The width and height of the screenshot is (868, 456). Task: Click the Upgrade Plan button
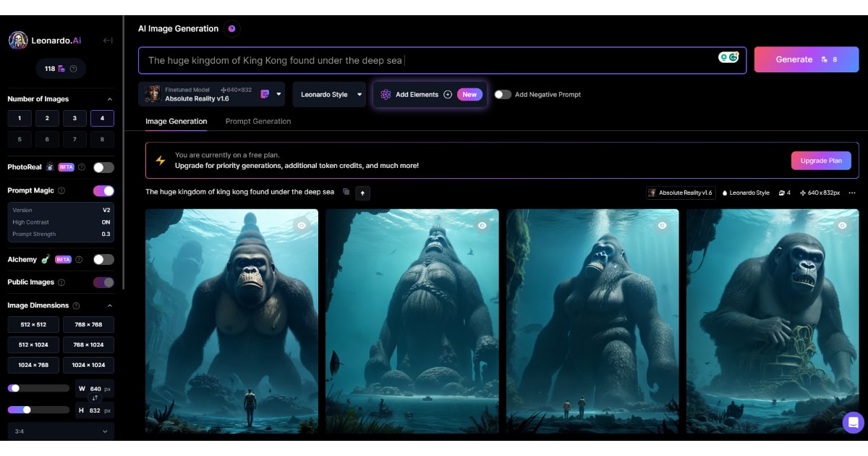click(x=820, y=161)
